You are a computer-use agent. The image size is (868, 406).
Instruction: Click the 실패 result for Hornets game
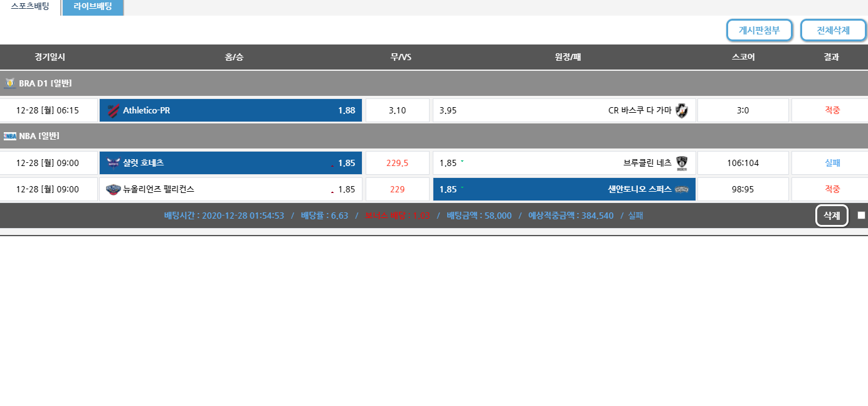832,164
